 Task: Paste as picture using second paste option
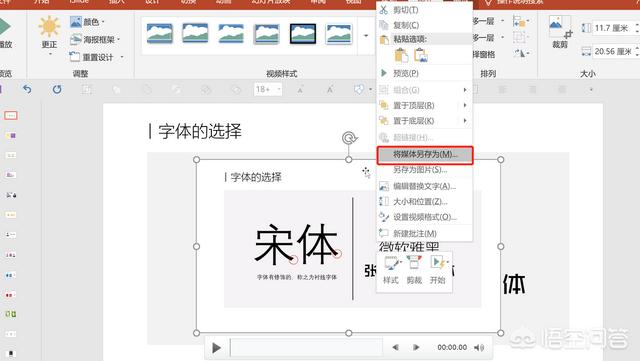point(421,55)
